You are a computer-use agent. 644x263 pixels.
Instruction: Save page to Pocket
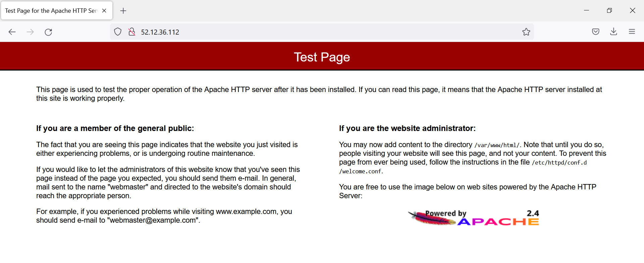[596, 32]
